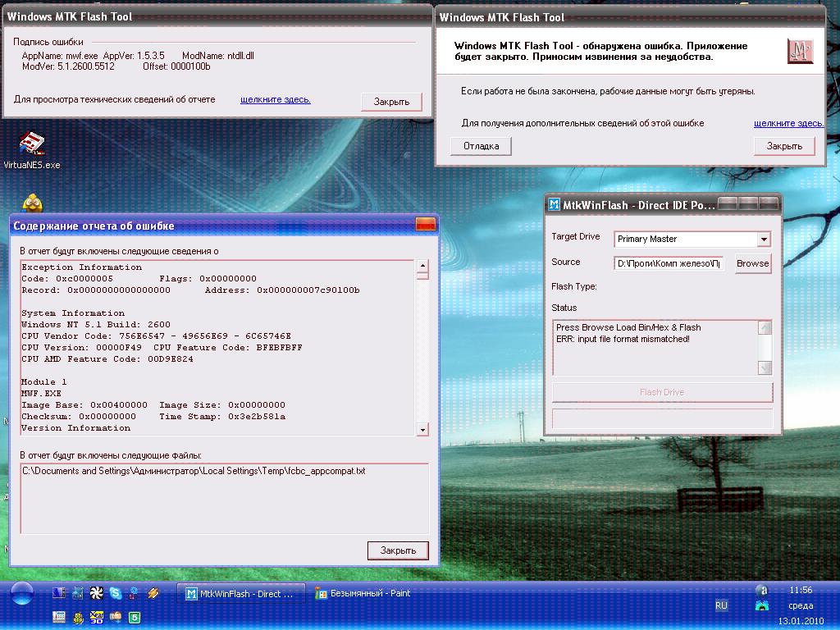Image resolution: width=840 pixels, height=630 pixels.
Task: Click the Отладка debug button
Action: click(x=481, y=146)
